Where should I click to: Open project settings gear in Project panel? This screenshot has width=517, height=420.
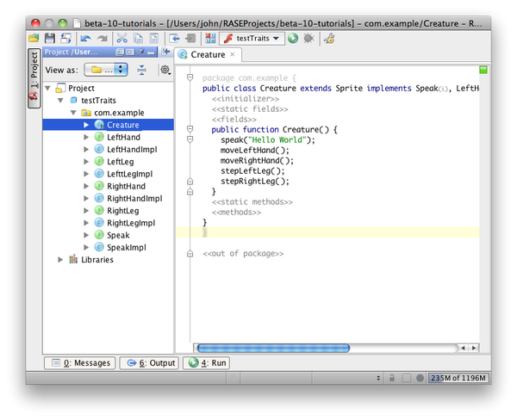165,69
